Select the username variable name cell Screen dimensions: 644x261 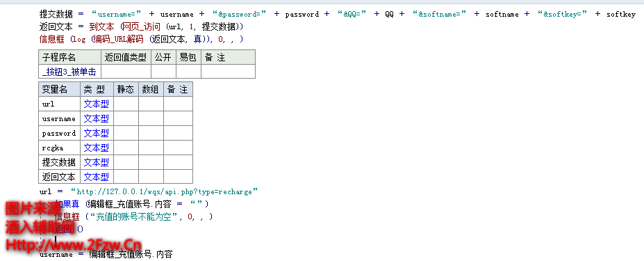point(60,118)
